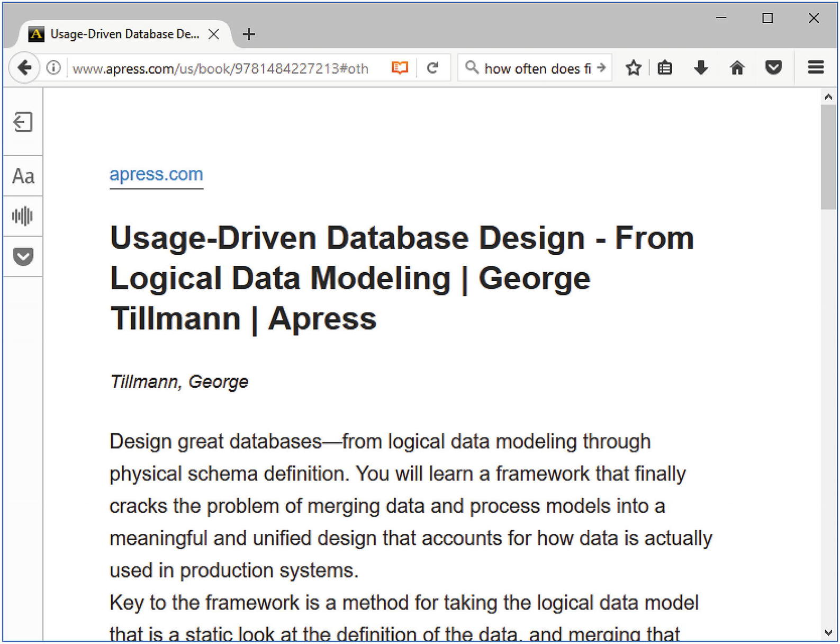Open Aa type controls
Viewport: 840px width, 644px height.
coord(23,176)
